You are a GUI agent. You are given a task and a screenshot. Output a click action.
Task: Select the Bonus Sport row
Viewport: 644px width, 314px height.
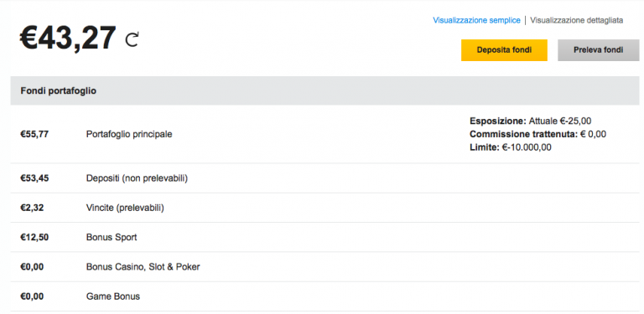click(x=325, y=237)
